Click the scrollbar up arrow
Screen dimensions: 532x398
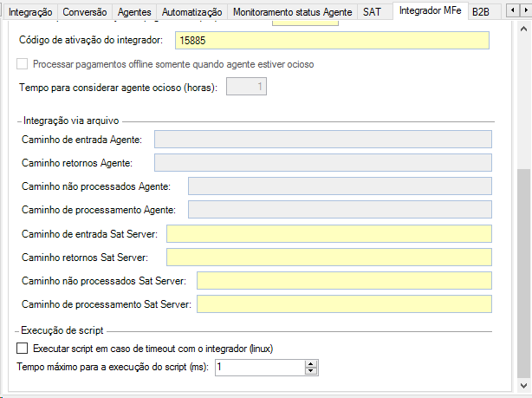(x=523, y=29)
